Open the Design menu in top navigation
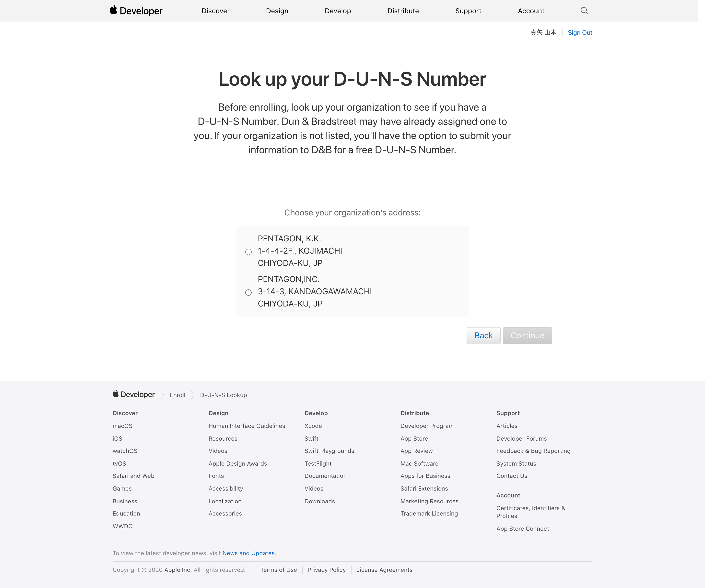Screen dimensions: 705x588 277,11
